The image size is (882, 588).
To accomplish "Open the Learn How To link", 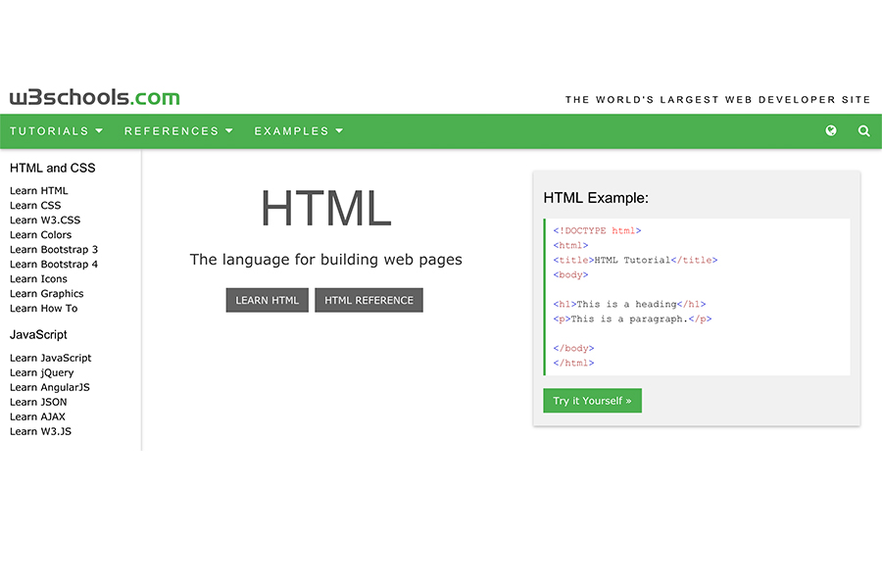I will [x=44, y=309].
